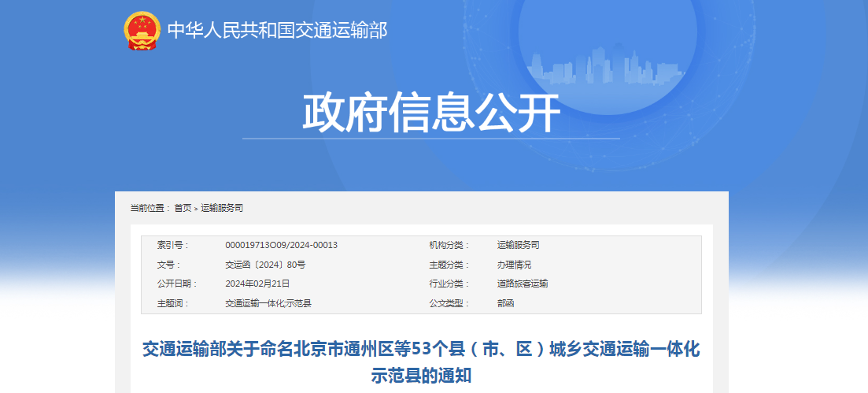
Task: Click 运输服务司 in the 机构分类 row
Action: [x=518, y=245]
